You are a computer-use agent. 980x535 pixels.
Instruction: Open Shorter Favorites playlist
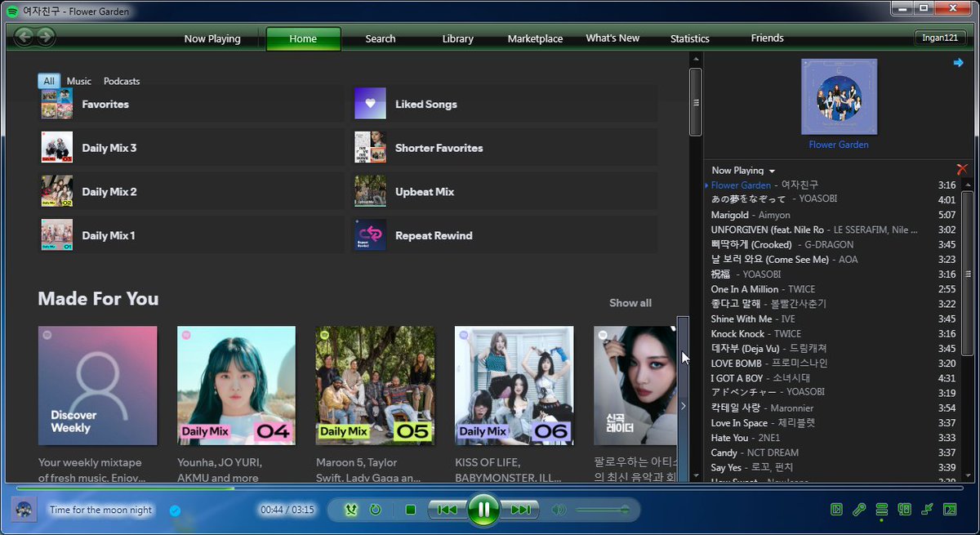tap(505, 148)
